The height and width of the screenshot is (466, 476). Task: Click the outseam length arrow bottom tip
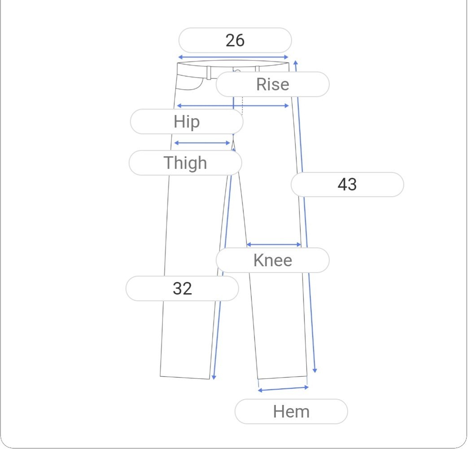[315, 371]
